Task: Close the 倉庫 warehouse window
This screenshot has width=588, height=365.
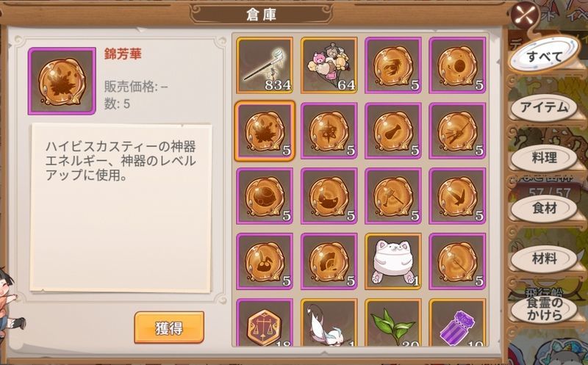Action: click(x=526, y=15)
